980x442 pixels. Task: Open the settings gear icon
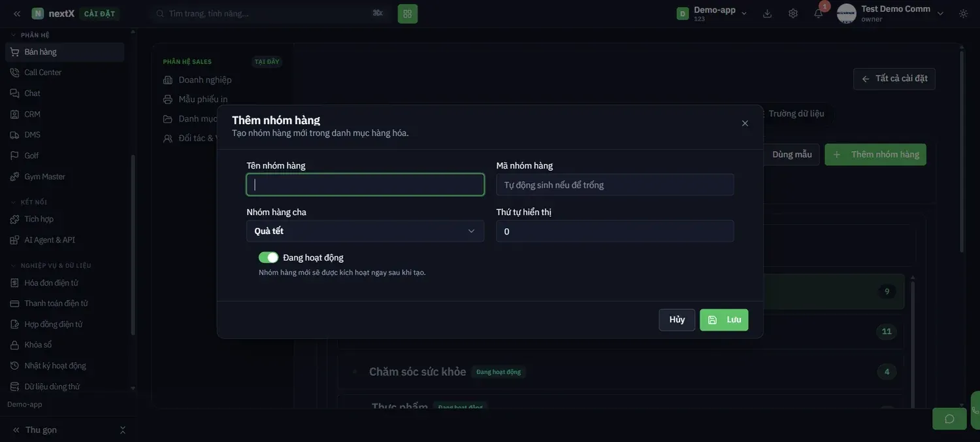[793, 14]
